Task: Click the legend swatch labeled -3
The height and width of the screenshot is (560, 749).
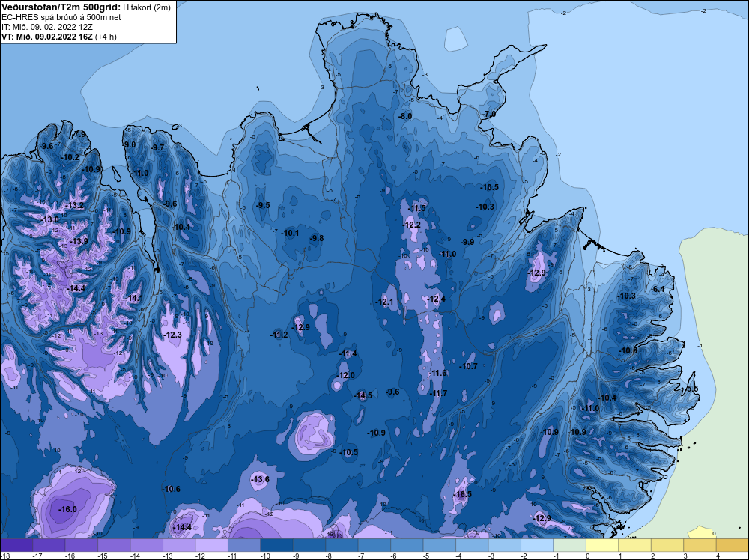Action: (504, 545)
